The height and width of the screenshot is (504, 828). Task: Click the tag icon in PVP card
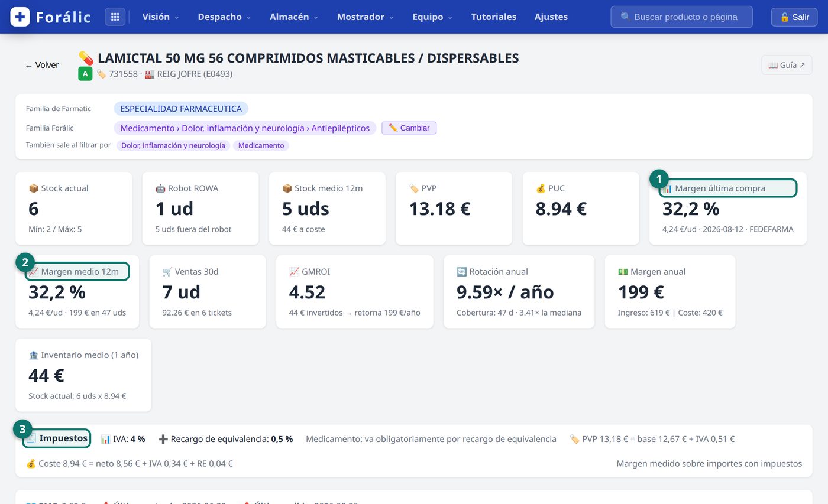coord(413,188)
